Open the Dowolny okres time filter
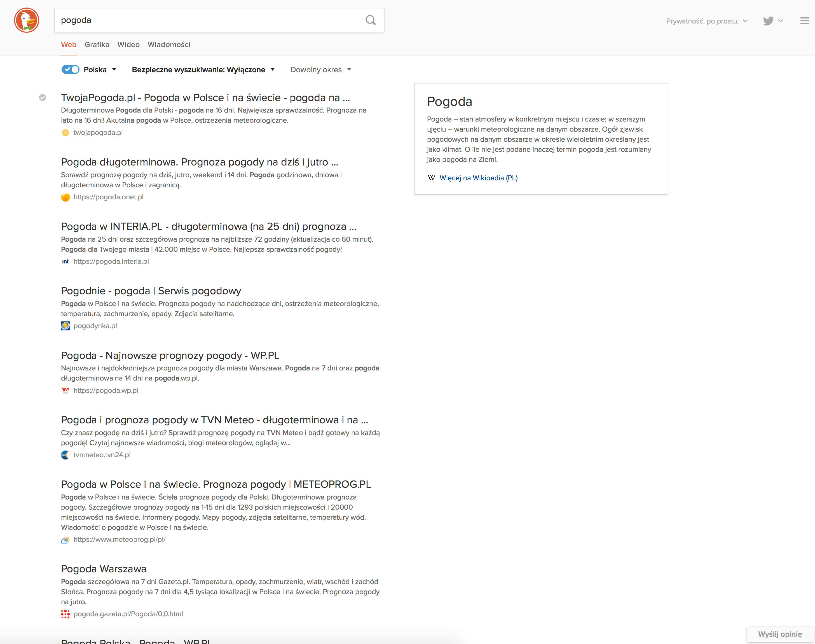This screenshot has height=644, width=815. (x=321, y=70)
